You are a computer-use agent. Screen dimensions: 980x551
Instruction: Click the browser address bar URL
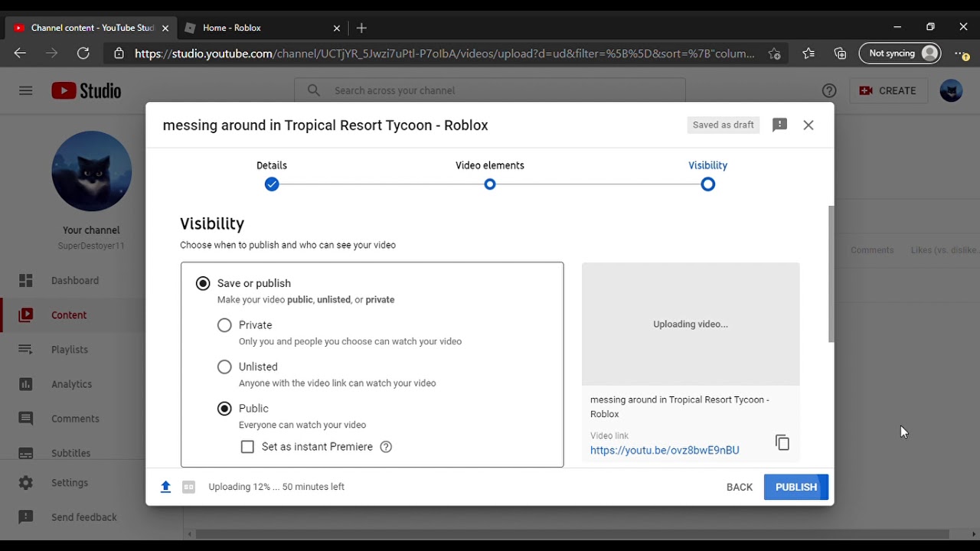(x=445, y=54)
